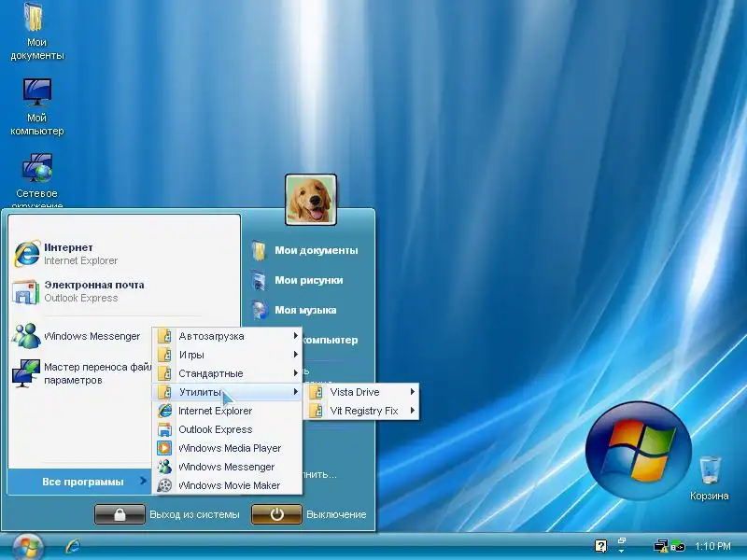Screen dimensions: 747x560
Task: Launch Windows Movie Maker
Action: point(227,485)
